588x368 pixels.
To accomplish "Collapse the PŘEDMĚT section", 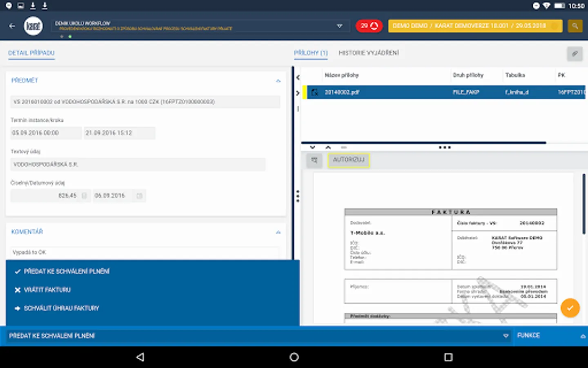I will [278, 81].
